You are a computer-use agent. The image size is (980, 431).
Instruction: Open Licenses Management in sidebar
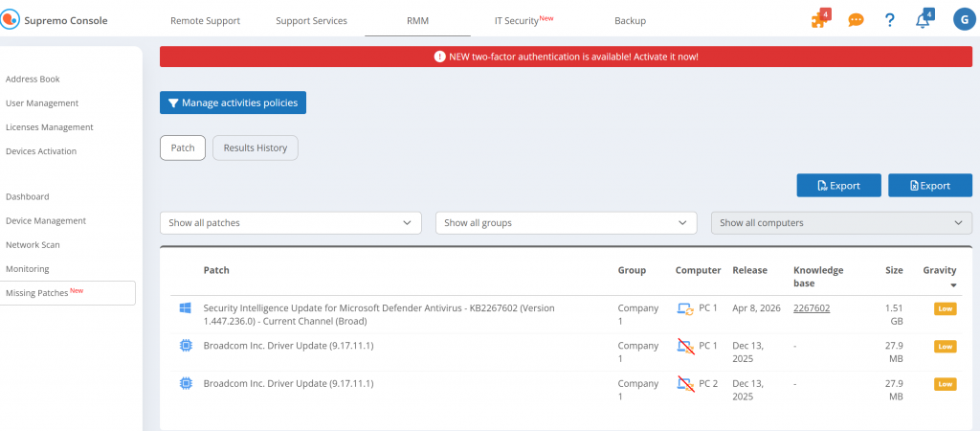[x=50, y=127]
